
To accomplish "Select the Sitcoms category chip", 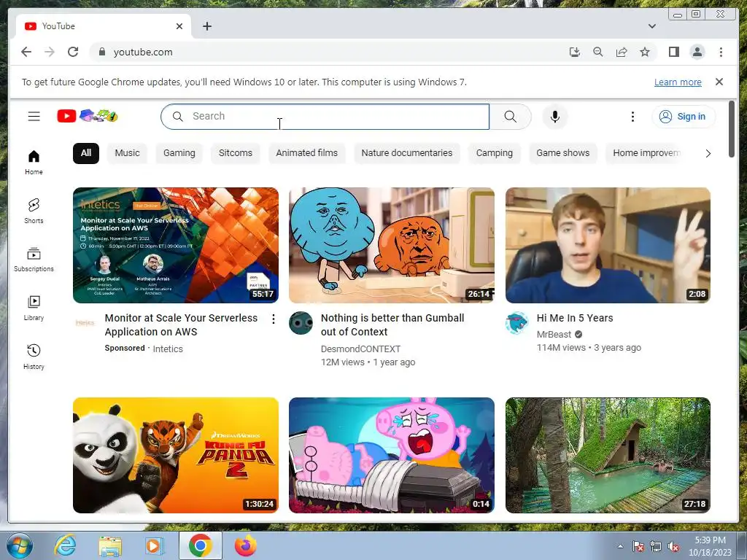I will tap(236, 153).
